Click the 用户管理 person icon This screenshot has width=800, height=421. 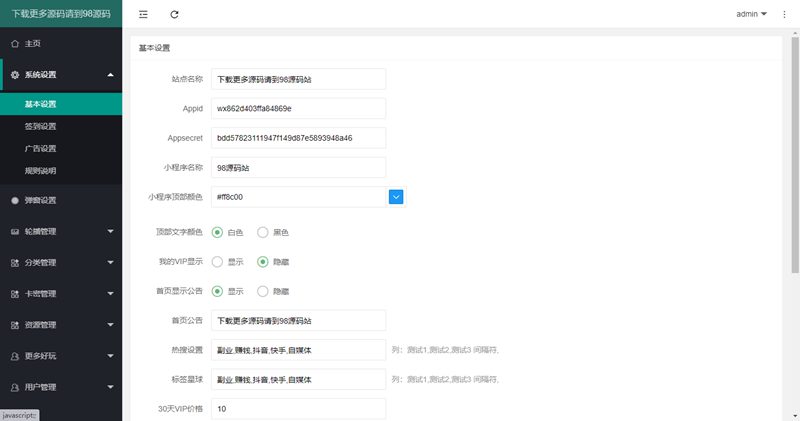tap(14, 387)
